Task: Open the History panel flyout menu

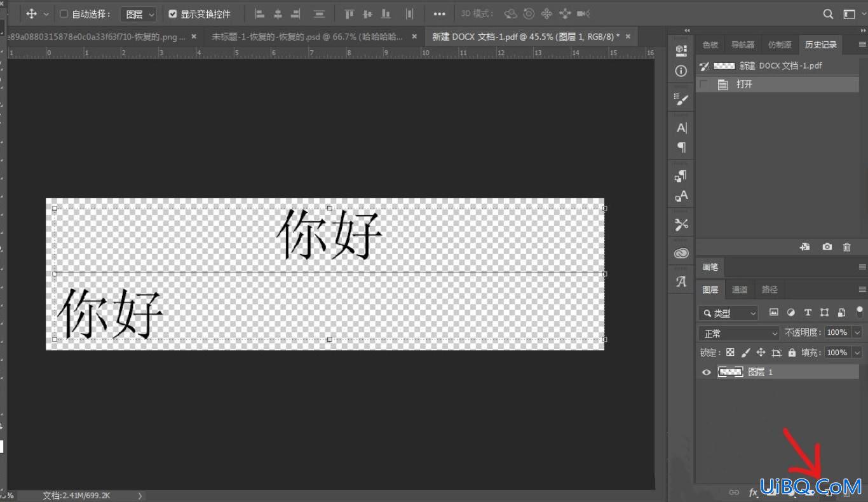Action: [x=862, y=44]
